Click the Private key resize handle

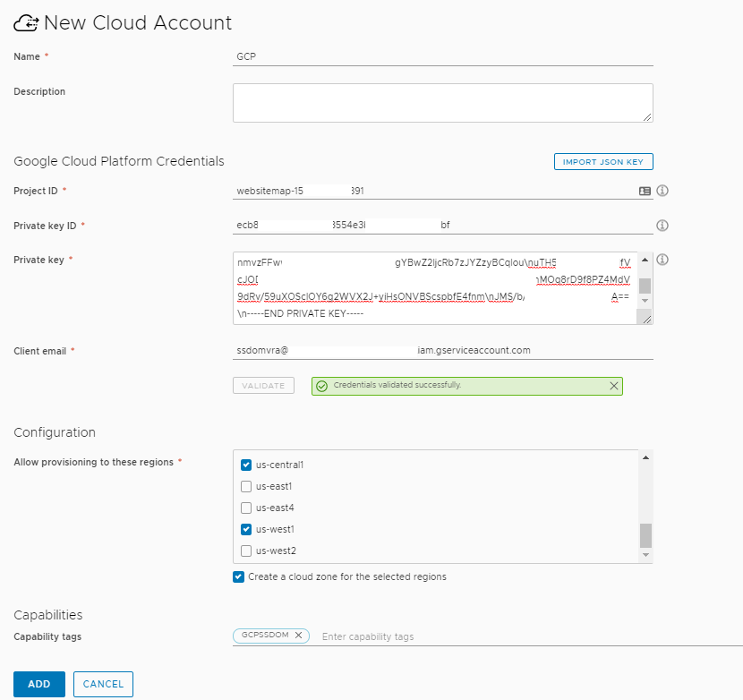pyautogui.click(x=647, y=320)
